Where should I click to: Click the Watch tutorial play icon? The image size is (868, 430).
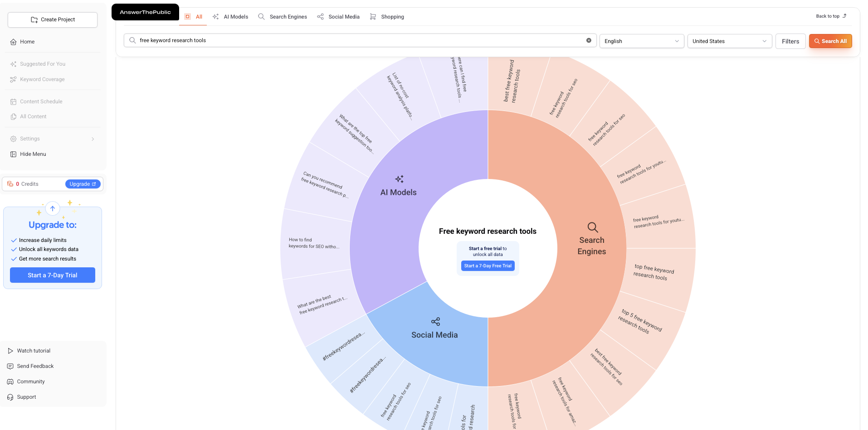(10, 351)
